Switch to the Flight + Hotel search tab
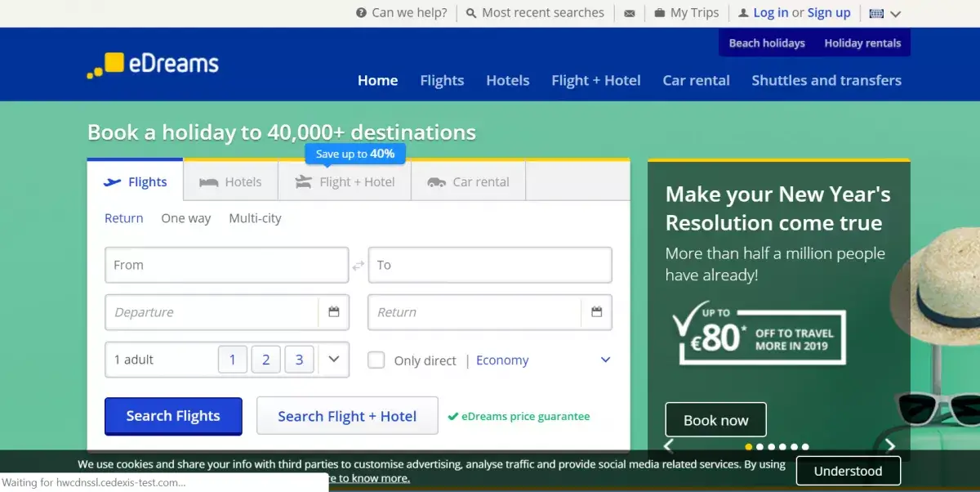The height and width of the screenshot is (492, 980). (x=345, y=181)
